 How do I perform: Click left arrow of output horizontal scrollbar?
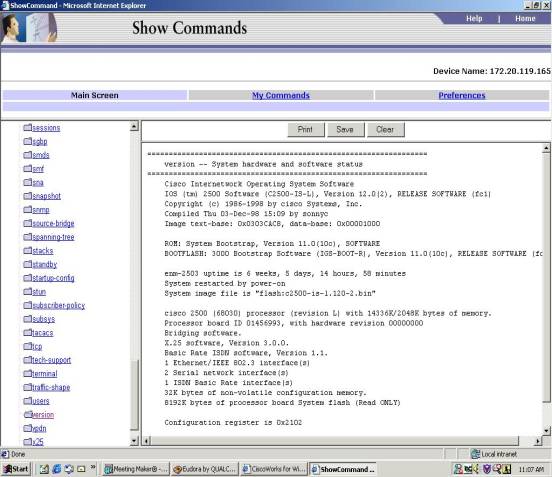(147, 440)
